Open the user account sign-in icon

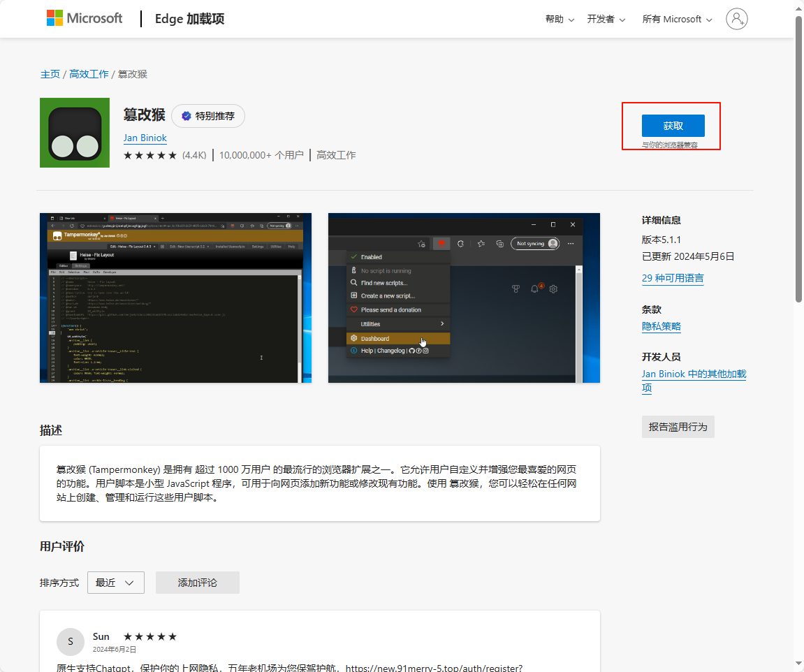736,19
